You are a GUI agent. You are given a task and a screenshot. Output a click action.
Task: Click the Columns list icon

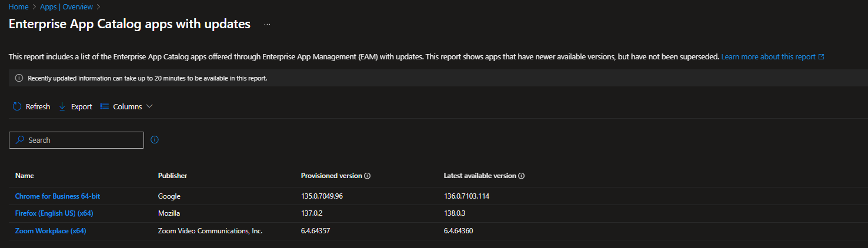105,106
